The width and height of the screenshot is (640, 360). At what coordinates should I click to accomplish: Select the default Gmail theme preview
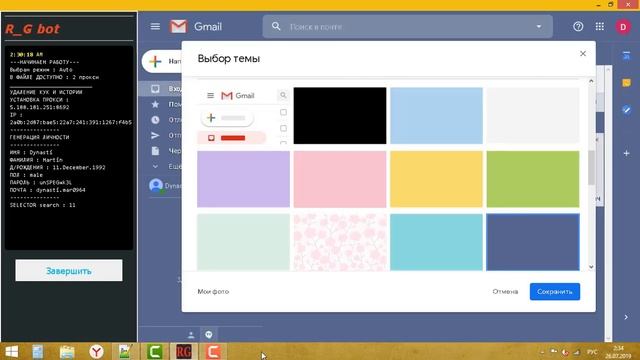click(243, 116)
